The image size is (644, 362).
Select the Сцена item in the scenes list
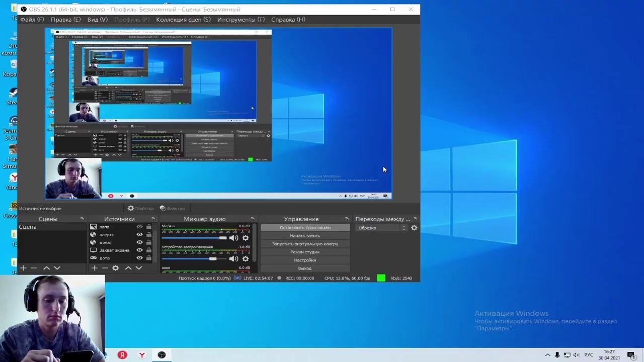tap(52, 227)
